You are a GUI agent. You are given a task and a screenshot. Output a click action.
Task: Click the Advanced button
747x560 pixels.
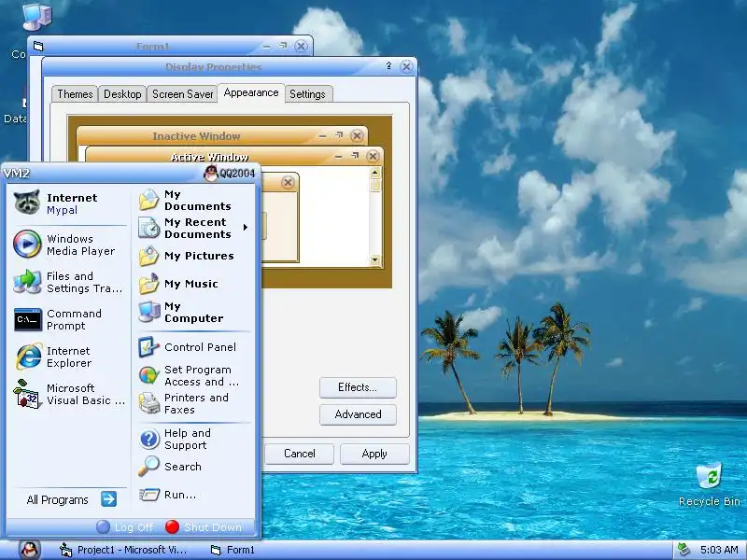pos(358,414)
